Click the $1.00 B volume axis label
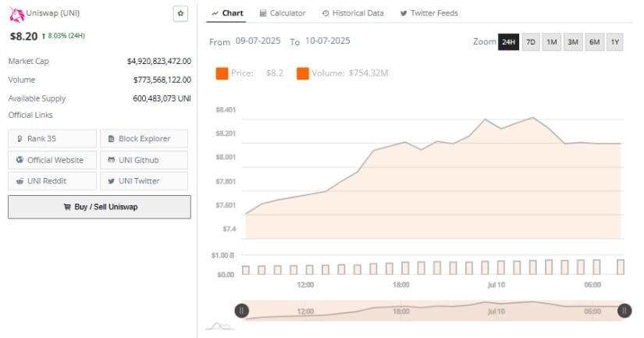The image size is (644, 338). pos(222,255)
